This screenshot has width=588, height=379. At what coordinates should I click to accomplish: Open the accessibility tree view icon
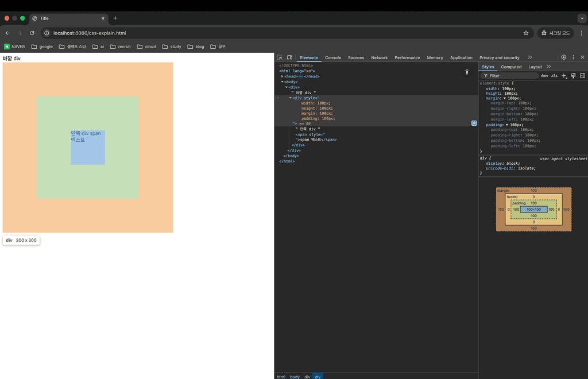[467, 72]
